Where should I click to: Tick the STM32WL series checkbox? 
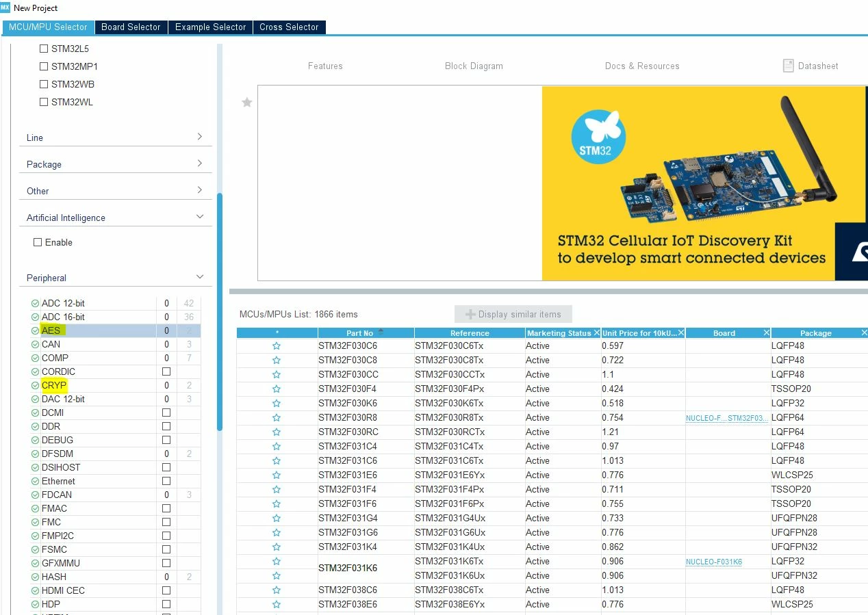[44, 102]
